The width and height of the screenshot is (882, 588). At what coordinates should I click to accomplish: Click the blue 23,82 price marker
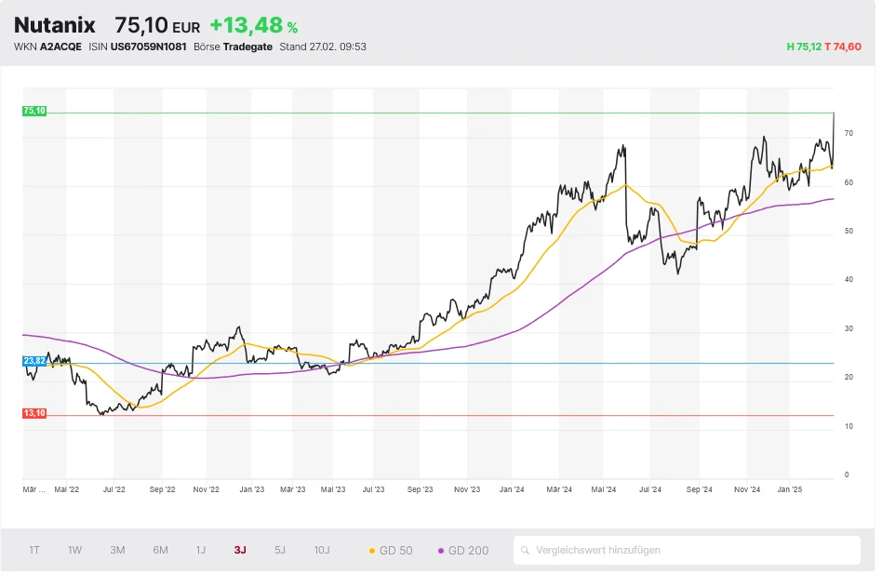(x=34, y=361)
